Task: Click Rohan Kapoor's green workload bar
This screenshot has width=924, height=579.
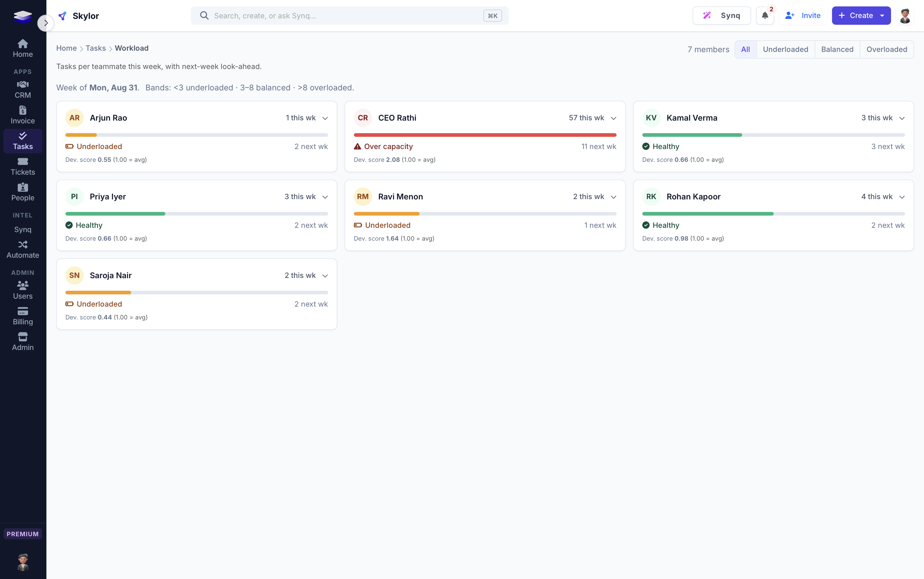Action: point(708,214)
